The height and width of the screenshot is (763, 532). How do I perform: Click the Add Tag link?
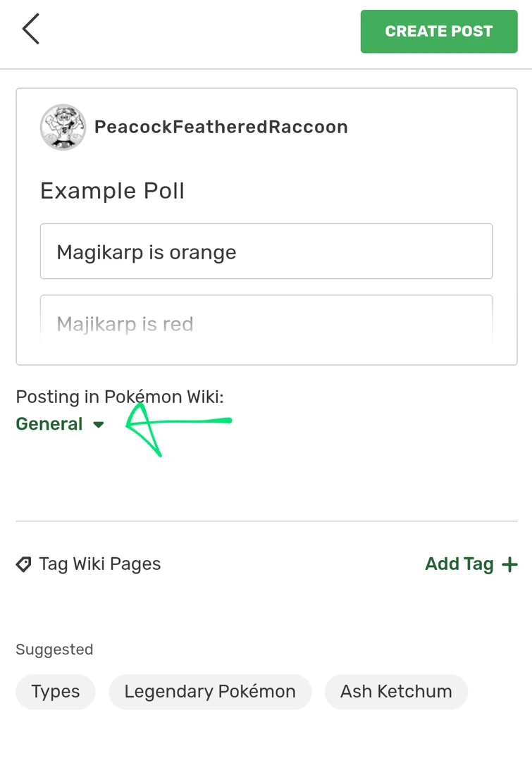(459, 564)
